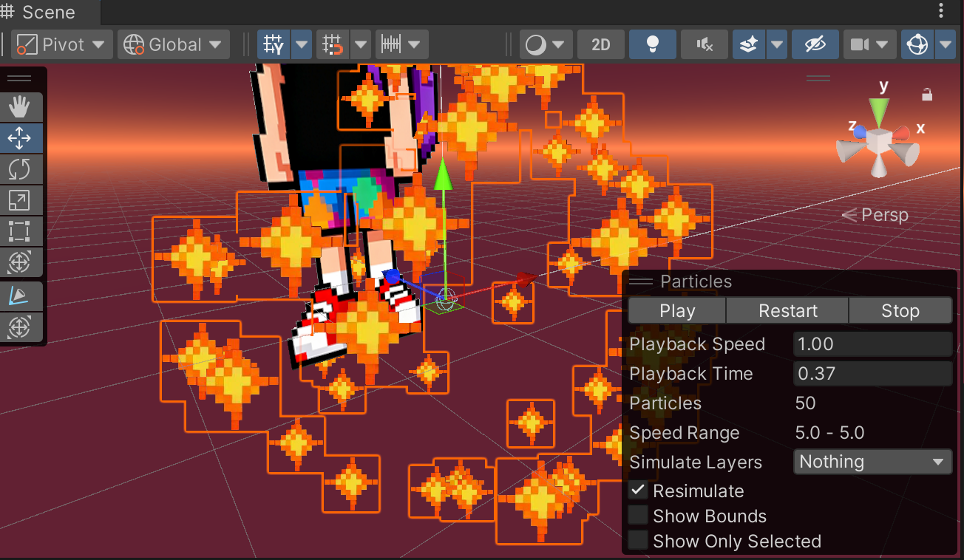964x560 pixels.
Task: Open the Scene view three-dot menu
Action: point(941,11)
